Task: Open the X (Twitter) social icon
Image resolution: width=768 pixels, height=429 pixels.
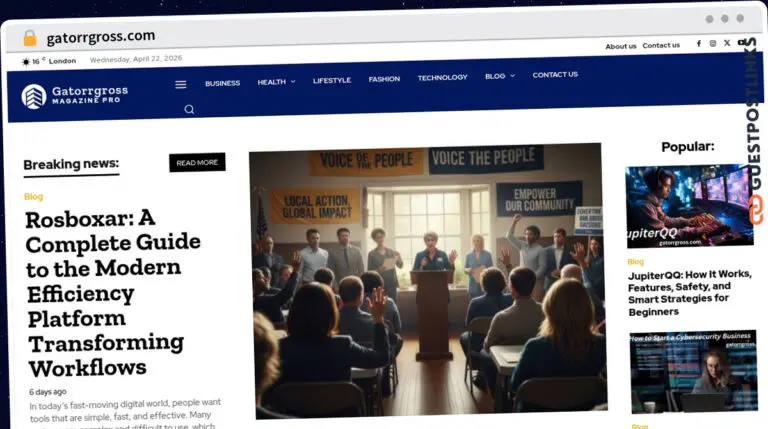Action: [x=727, y=43]
